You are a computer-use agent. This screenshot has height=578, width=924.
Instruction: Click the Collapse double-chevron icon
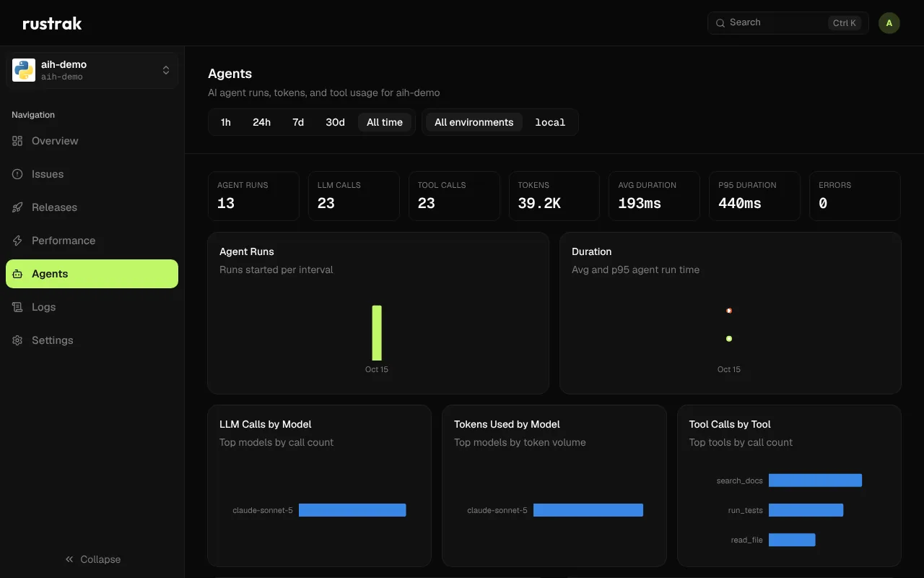point(69,559)
